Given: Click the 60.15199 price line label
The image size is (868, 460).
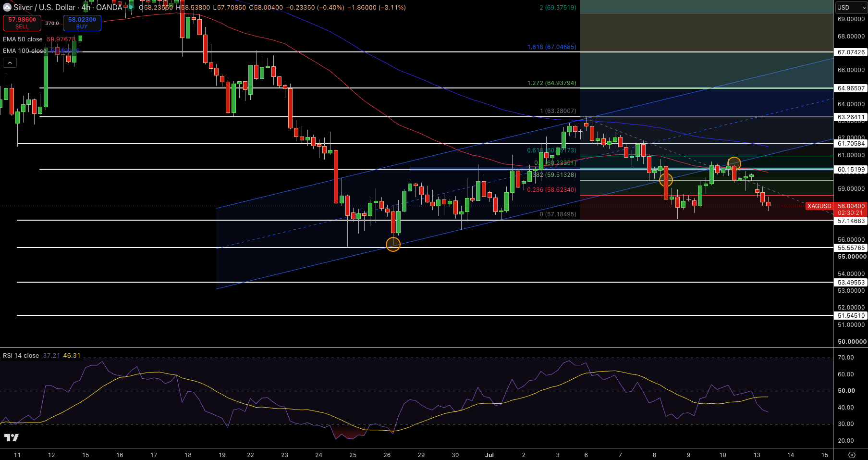Looking at the screenshot, I should click(x=851, y=169).
